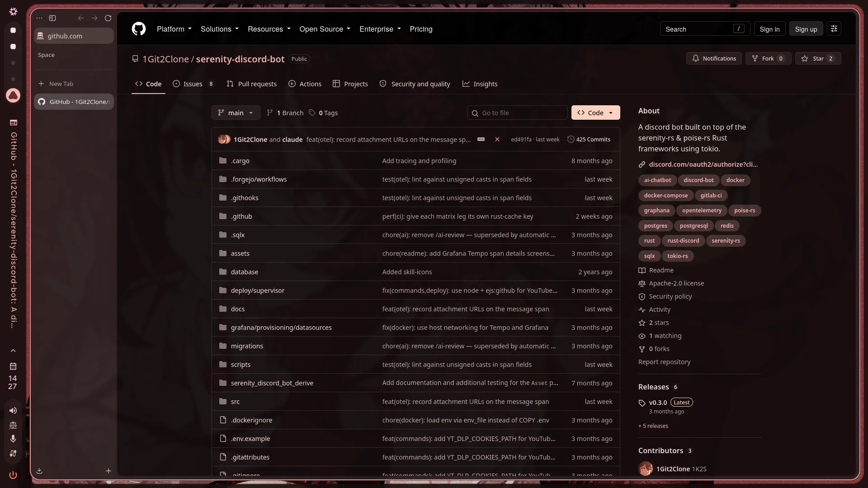The width and height of the screenshot is (868, 488).
Task: Click the power icon in left dock
Action: [x=13, y=475]
